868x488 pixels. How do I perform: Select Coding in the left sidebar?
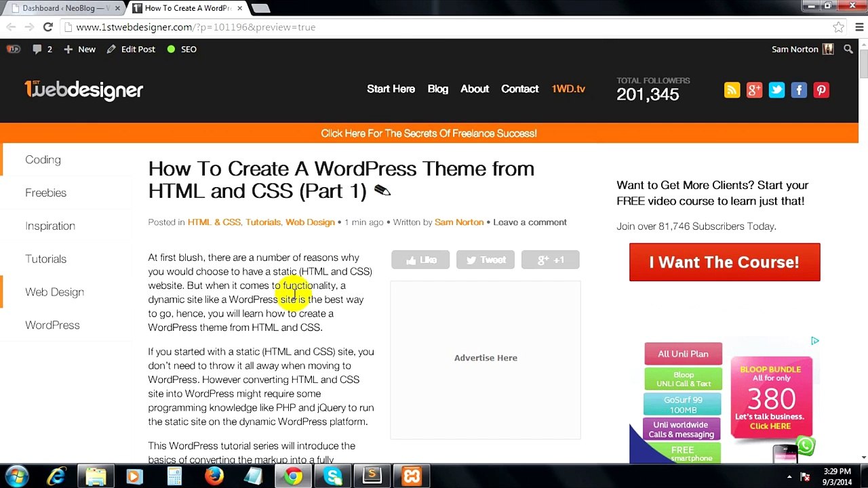tap(43, 159)
